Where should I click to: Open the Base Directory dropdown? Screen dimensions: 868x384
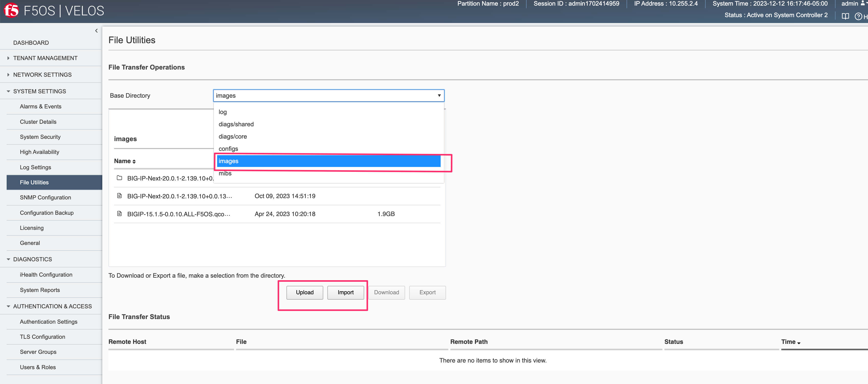[x=329, y=95]
